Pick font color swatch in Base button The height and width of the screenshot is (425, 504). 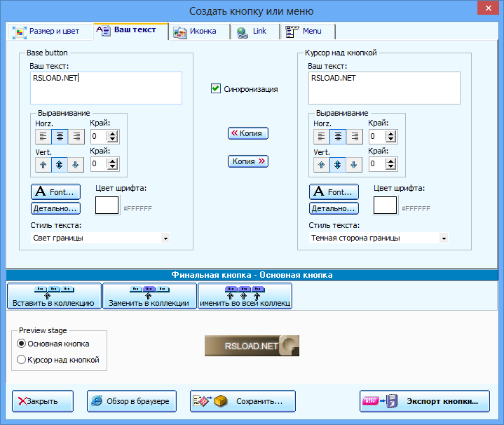[107, 205]
